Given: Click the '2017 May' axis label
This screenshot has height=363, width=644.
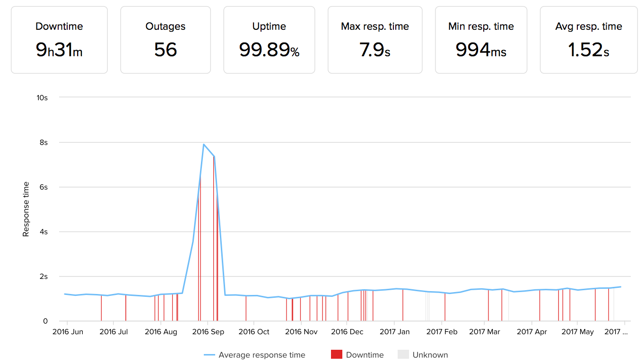Looking at the screenshot, I should point(578,332).
